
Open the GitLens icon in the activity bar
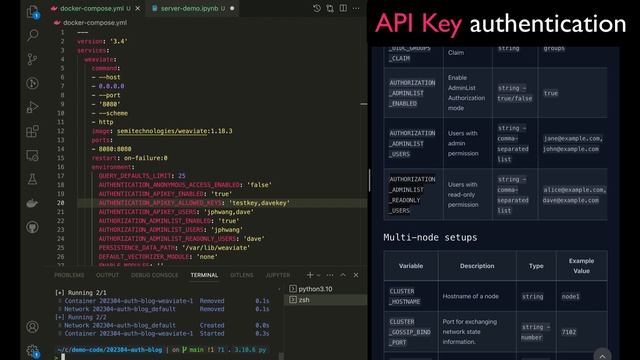click(33, 83)
